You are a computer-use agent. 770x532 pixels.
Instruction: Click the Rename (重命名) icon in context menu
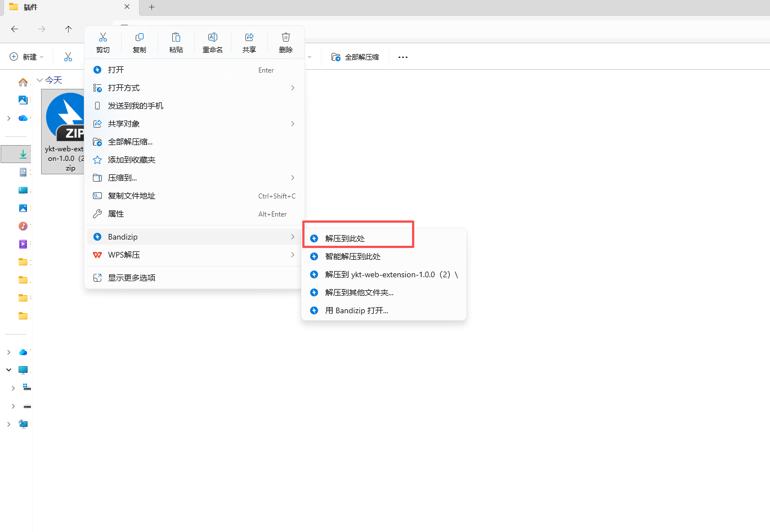(213, 37)
